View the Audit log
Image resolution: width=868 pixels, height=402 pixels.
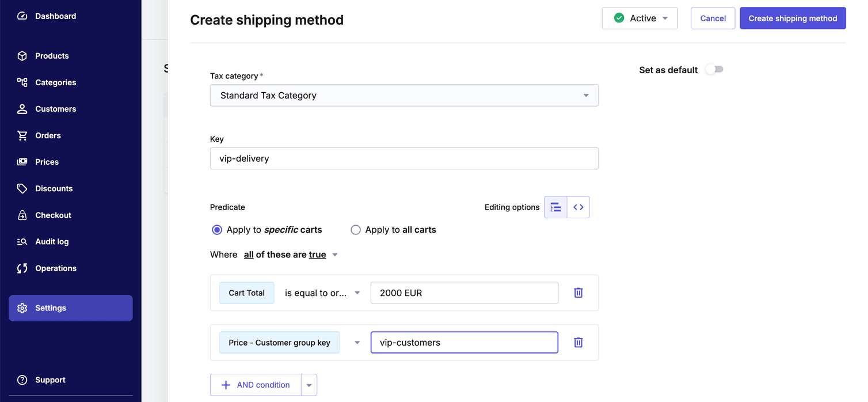52,241
